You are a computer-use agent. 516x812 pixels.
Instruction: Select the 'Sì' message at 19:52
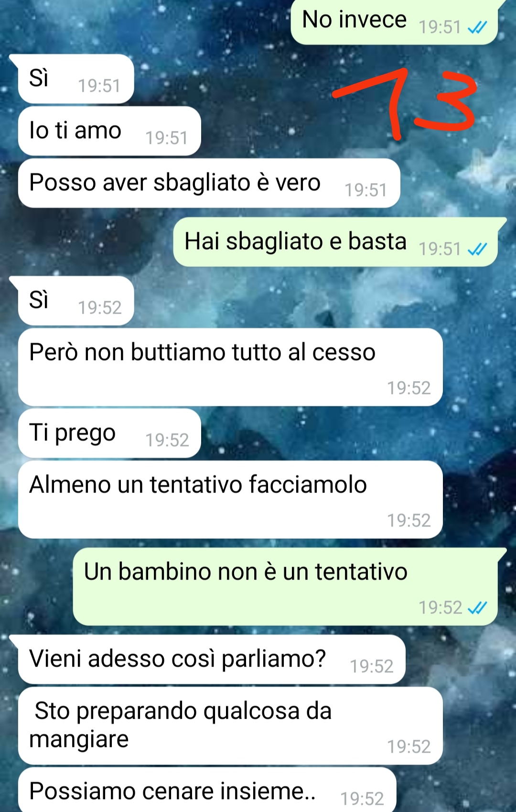point(76,301)
